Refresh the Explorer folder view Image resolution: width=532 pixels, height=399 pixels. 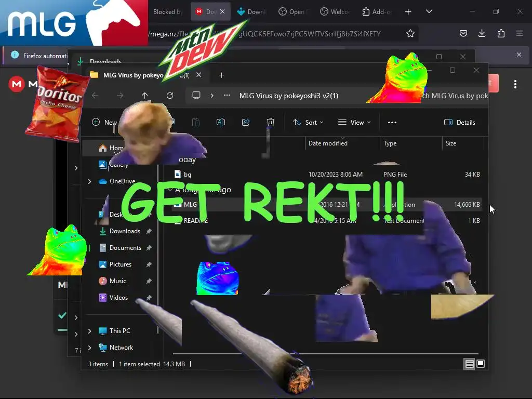(170, 96)
